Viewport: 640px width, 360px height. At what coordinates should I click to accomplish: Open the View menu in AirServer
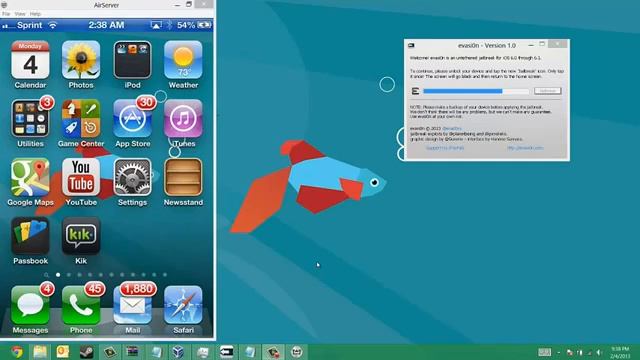coord(20,14)
